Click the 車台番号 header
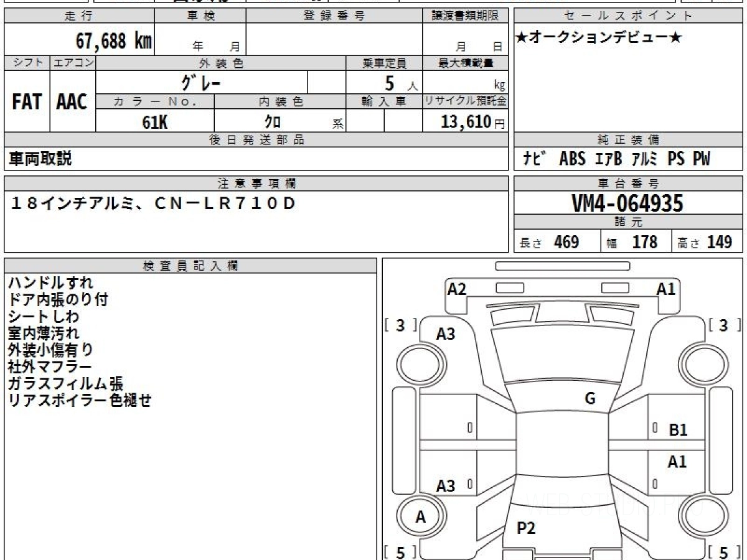 pyautogui.click(x=628, y=184)
